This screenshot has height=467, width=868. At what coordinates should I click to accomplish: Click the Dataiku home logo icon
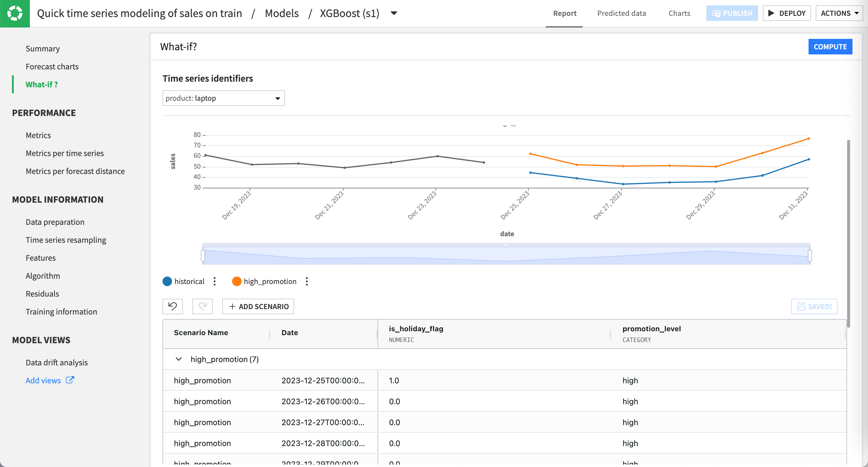[15, 13]
